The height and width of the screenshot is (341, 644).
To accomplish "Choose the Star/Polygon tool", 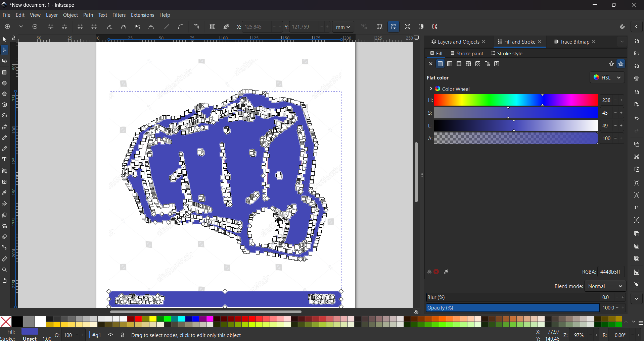I will tap(4, 94).
